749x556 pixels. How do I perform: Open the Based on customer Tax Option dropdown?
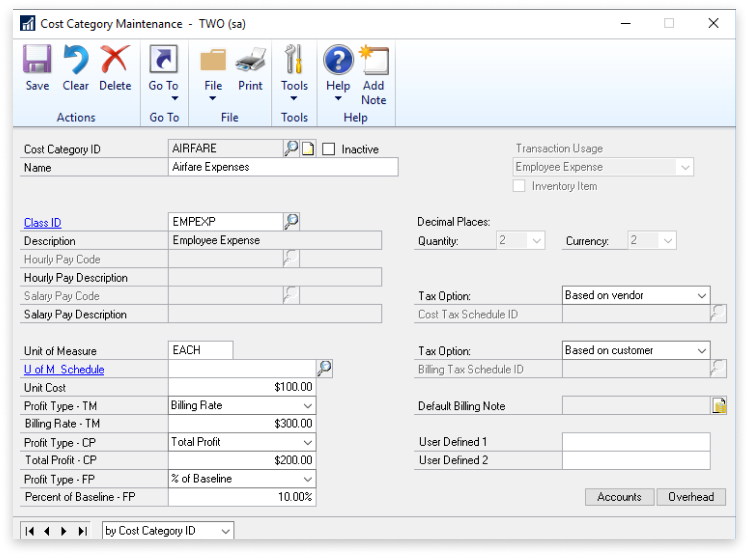tap(702, 350)
